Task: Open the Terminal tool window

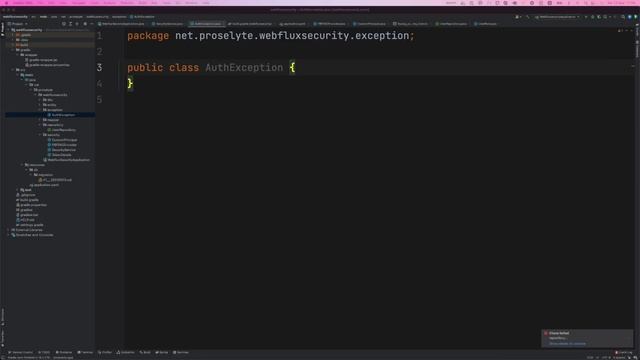Action: coord(85,352)
